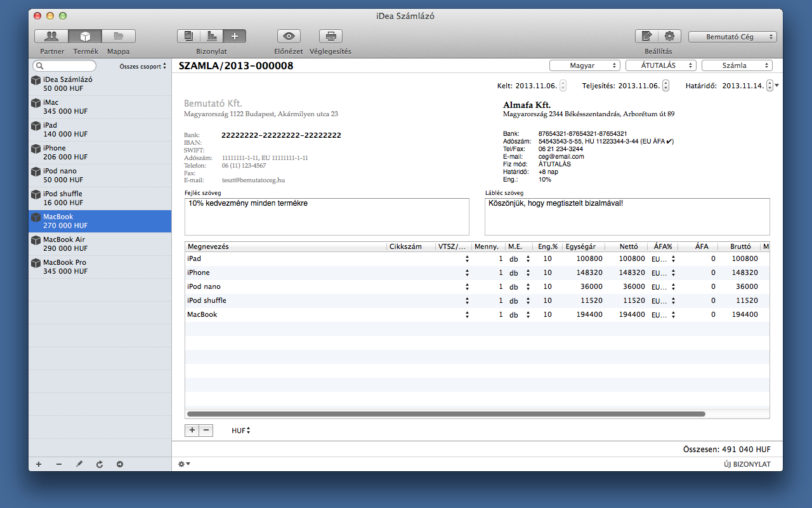Click the SZAMLA/2013-000008 invoice number
812x508 pixels.
pyautogui.click(x=236, y=65)
